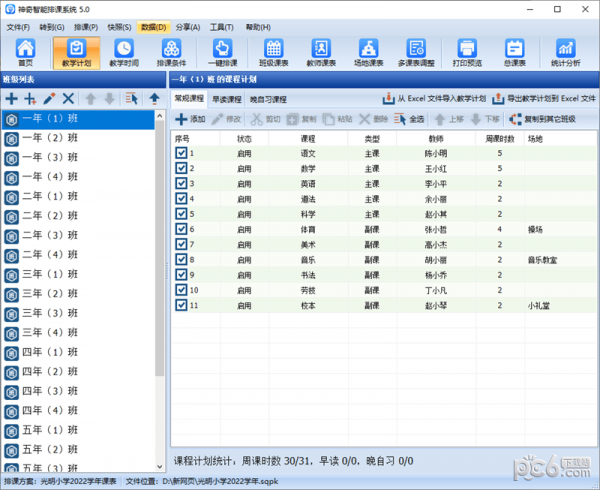Open the 帮助(H) menu
600x490 pixels.
click(x=258, y=27)
